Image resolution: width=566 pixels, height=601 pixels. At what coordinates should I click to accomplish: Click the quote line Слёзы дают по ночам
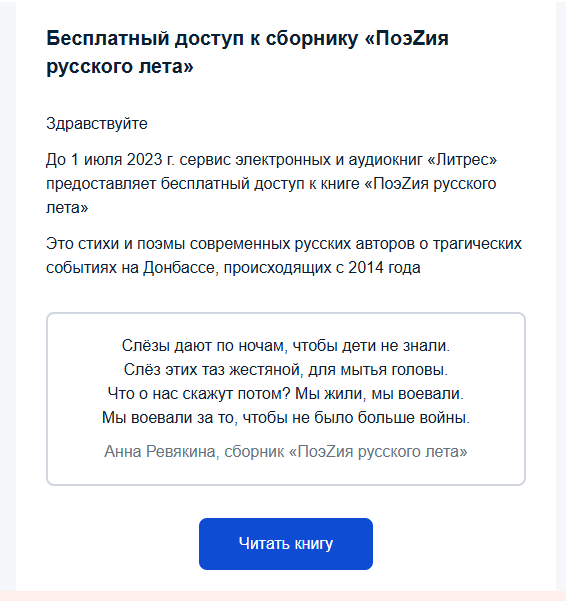coord(285,346)
